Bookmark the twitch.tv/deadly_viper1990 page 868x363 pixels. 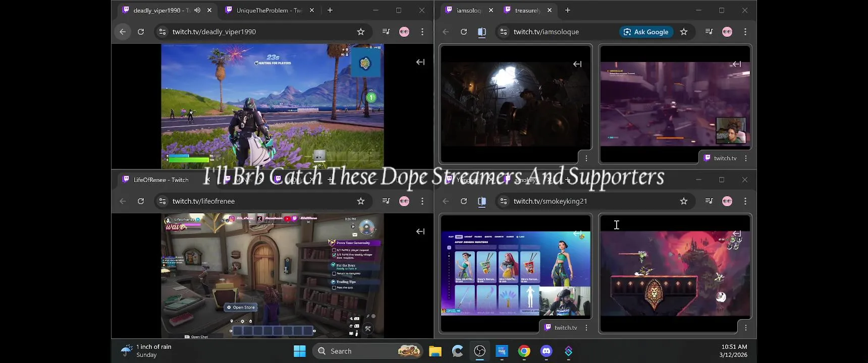(x=361, y=32)
